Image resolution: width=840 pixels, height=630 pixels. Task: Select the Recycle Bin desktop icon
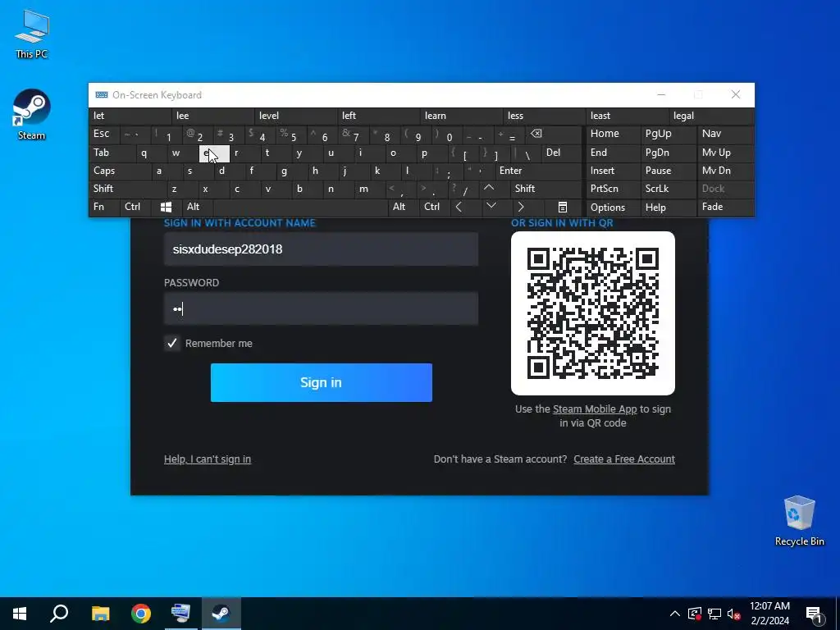point(799,521)
